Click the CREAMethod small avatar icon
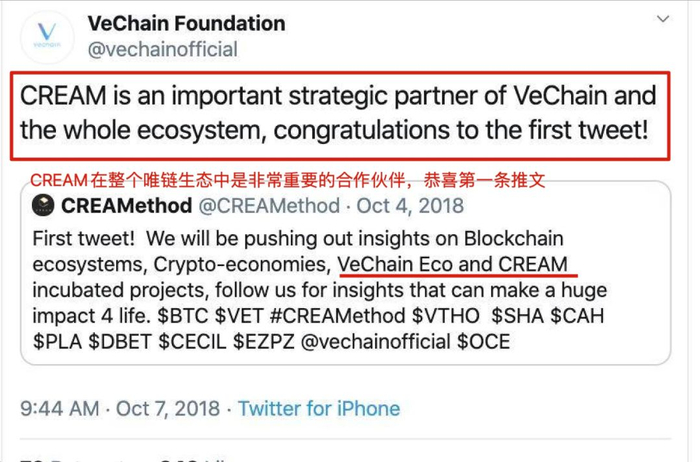700x462 pixels. 43,206
